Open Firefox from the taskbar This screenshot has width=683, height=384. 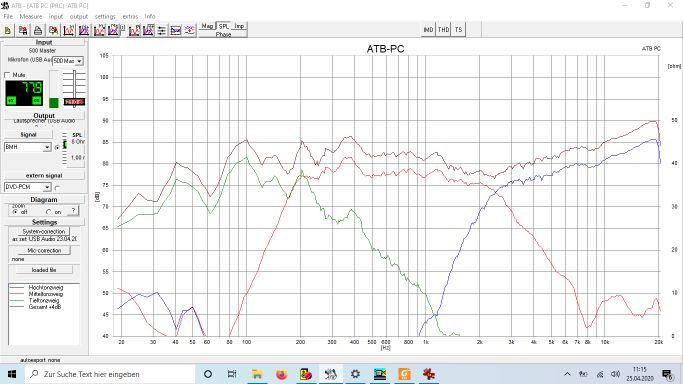(x=282, y=374)
